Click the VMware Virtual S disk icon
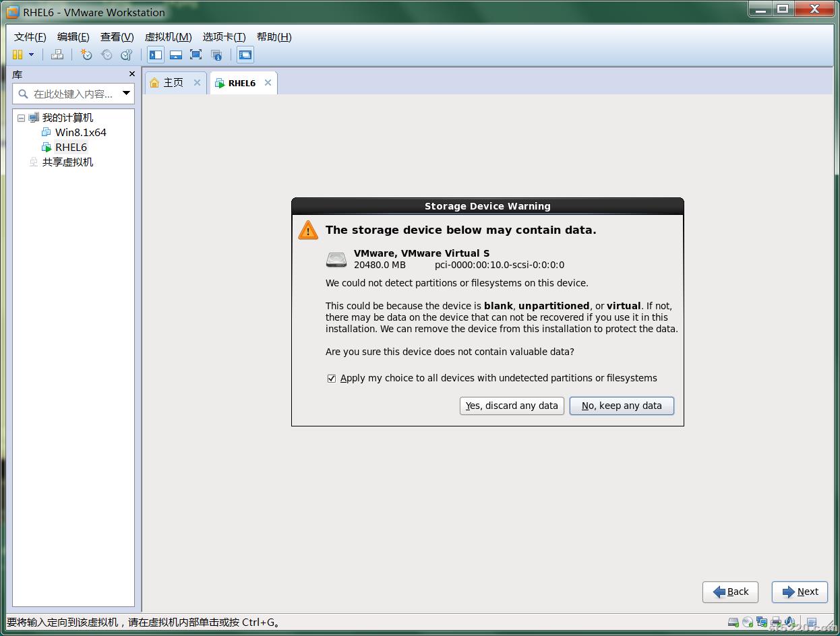Screen dimensions: 840x636 click(x=336, y=259)
